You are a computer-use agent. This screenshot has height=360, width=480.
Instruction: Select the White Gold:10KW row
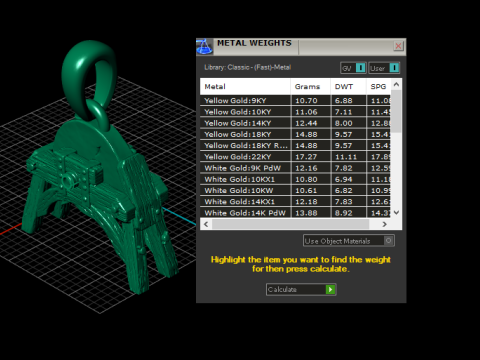click(295, 191)
